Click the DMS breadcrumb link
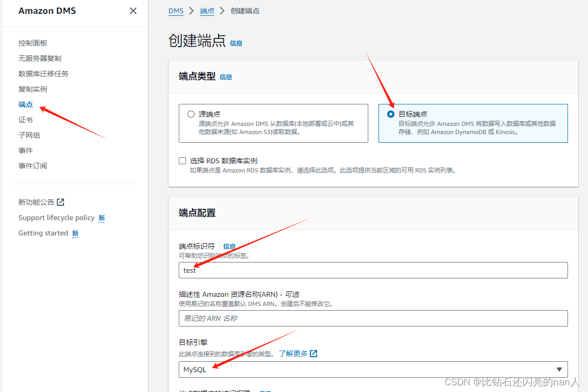This screenshot has width=588, height=392. point(176,11)
